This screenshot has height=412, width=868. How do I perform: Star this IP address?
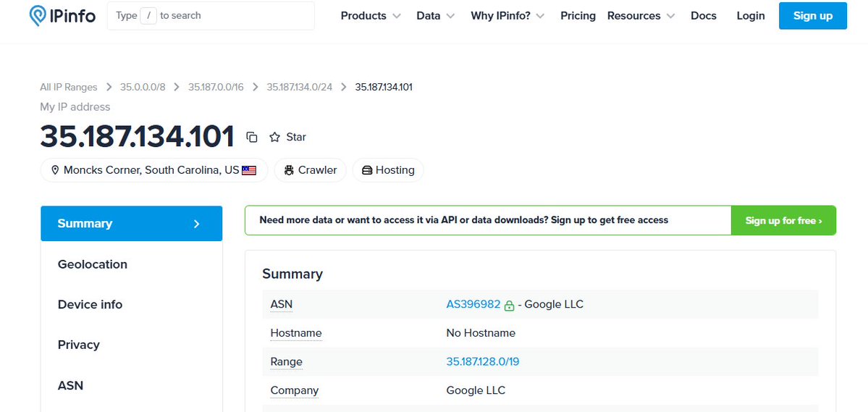click(x=287, y=137)
